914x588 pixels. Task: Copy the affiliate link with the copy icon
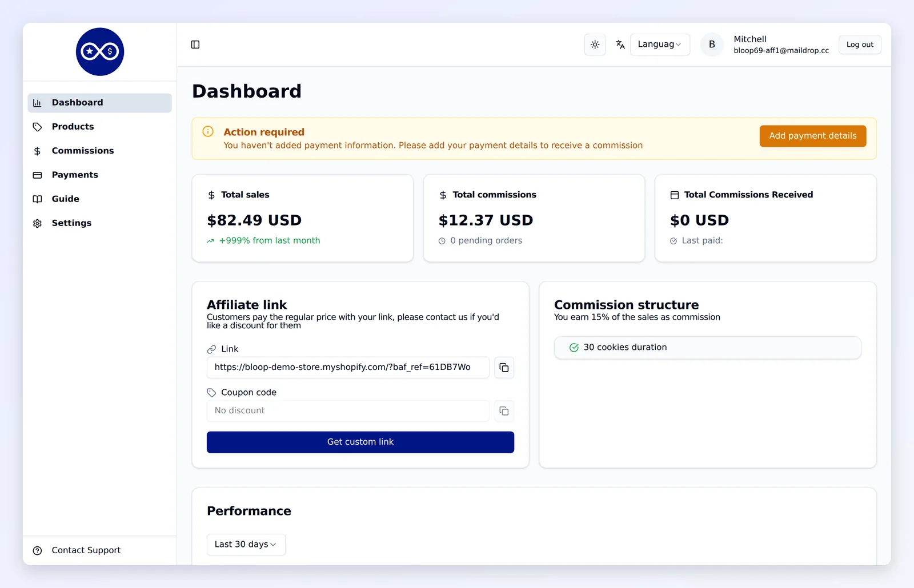pos(504,368)
